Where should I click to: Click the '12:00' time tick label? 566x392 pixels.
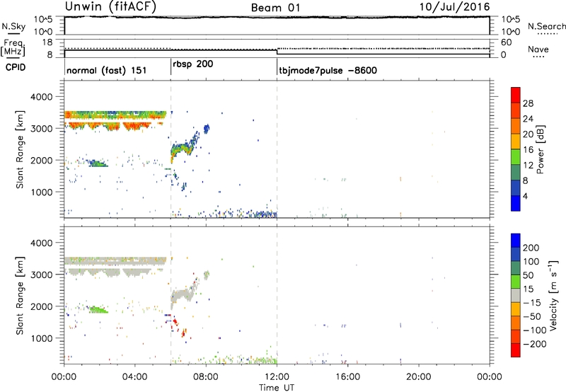pyautogui.click(x=277, y=377)
